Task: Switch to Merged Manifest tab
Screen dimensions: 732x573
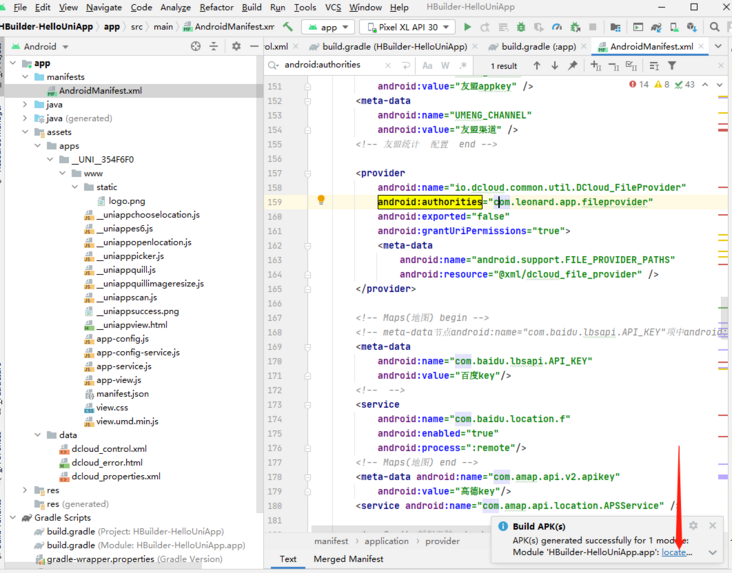Action: pos(348,559)
